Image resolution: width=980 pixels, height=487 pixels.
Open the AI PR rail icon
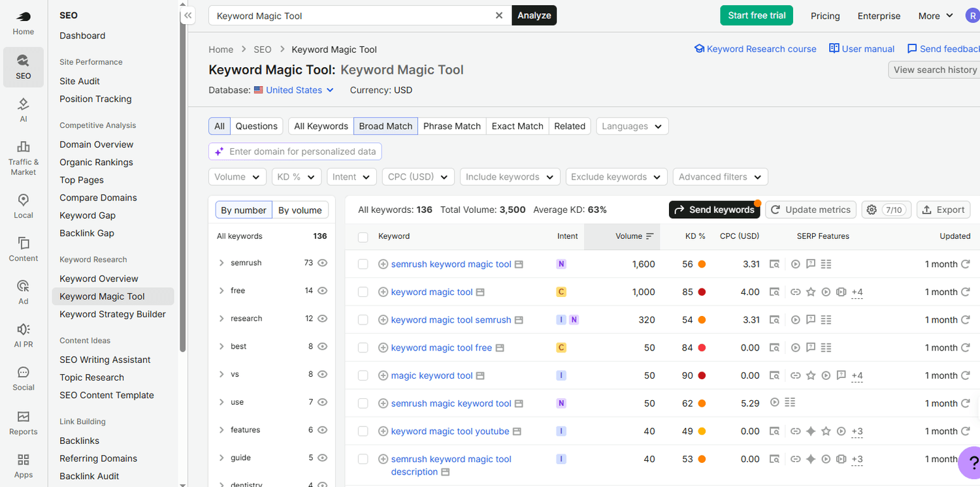click(23, 336)
